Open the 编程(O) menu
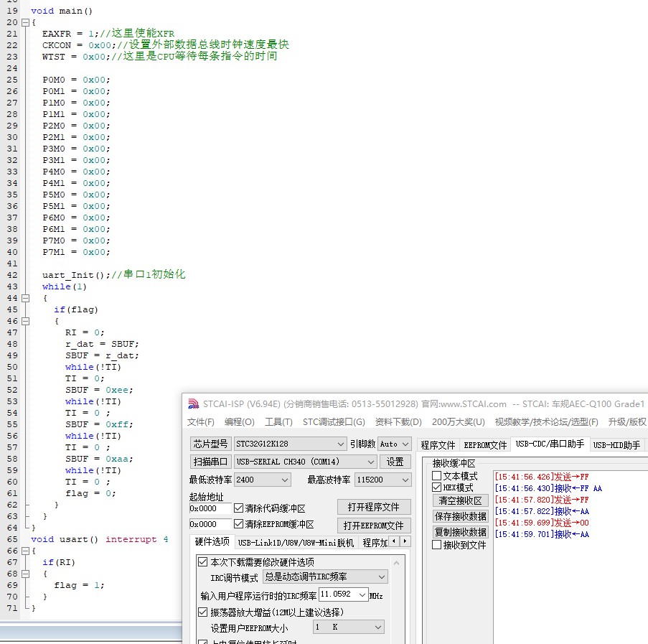The image size is (648, 644). click(x=239, y=421)
